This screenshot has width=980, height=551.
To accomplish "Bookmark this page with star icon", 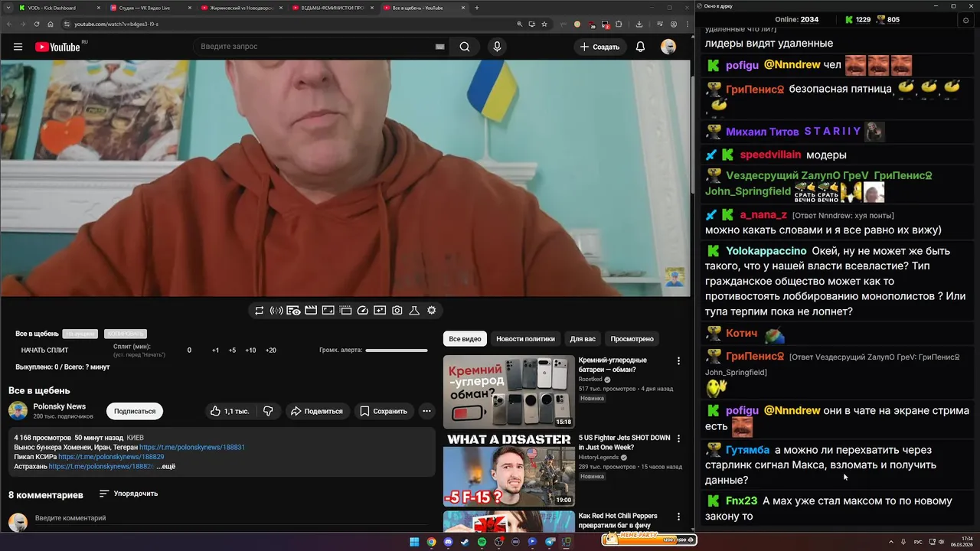I will pyautogui.click(x=544, y=24).
